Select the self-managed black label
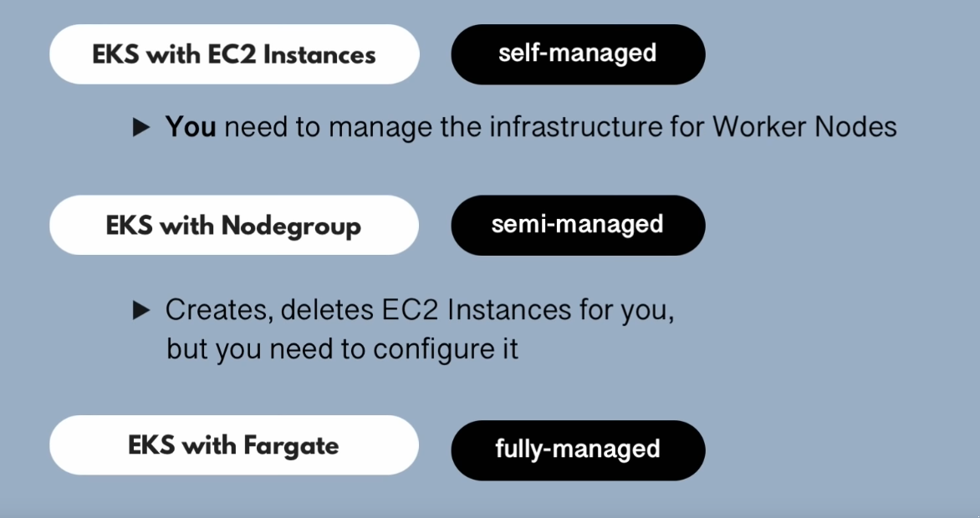980x518 pixels. [x=578, y=54]
